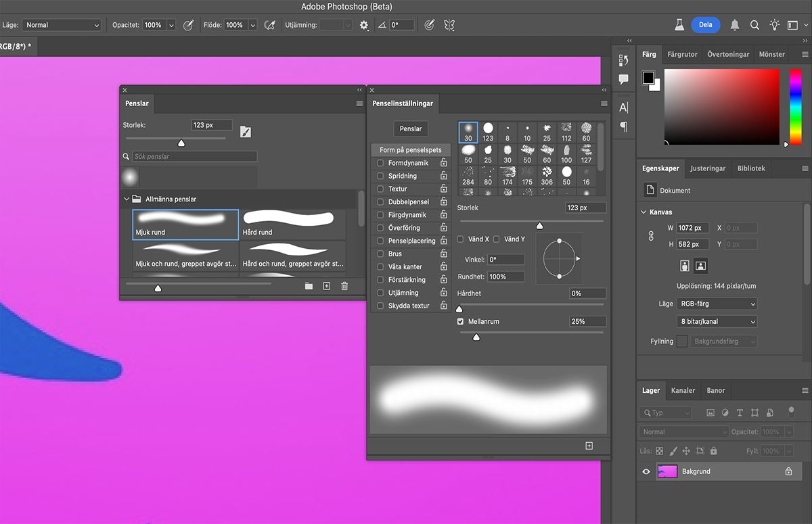The image size is (812, 524).
Task: Enable the Formdynamik checkbox
Action: [x=380, y=163]
